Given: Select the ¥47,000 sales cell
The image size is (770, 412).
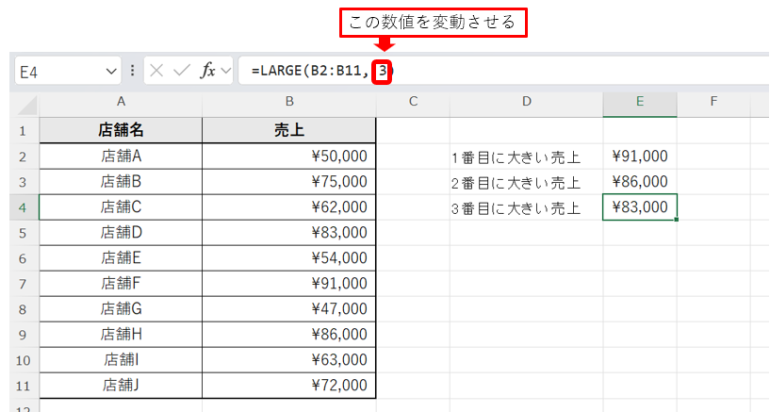Looking at the screenshot, I should click(289, 309).
